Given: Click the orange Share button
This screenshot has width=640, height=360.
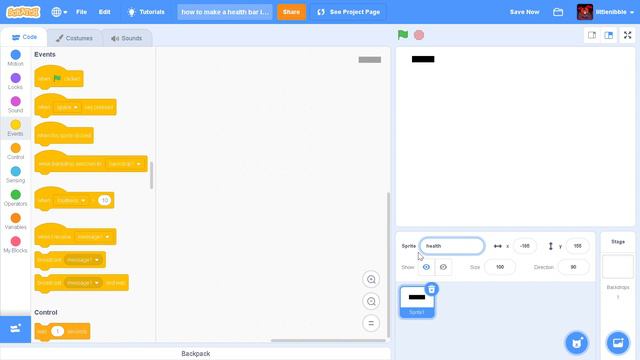Looking at the screenshot, I should click(291, 12).
